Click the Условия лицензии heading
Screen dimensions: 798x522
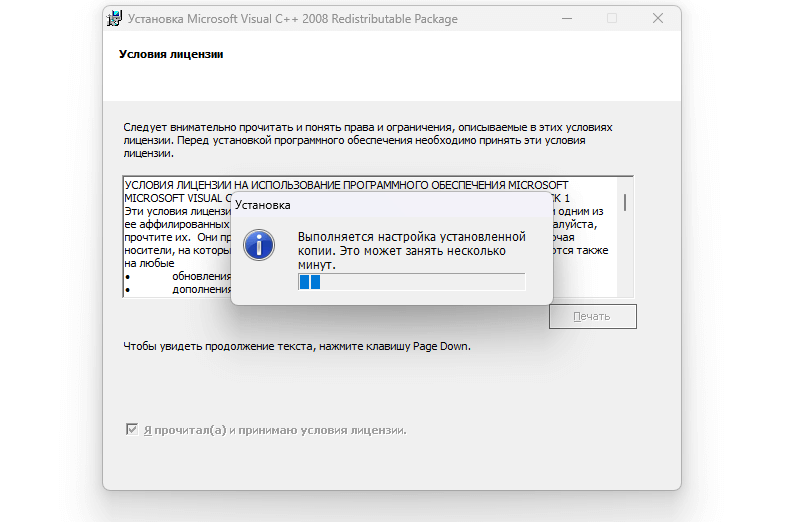pos(171,54)
